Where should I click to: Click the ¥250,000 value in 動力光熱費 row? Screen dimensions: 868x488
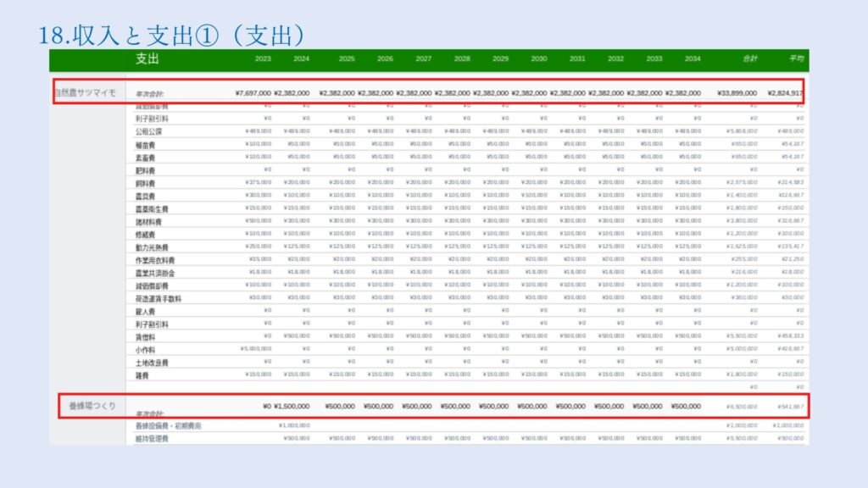[258, 247]
